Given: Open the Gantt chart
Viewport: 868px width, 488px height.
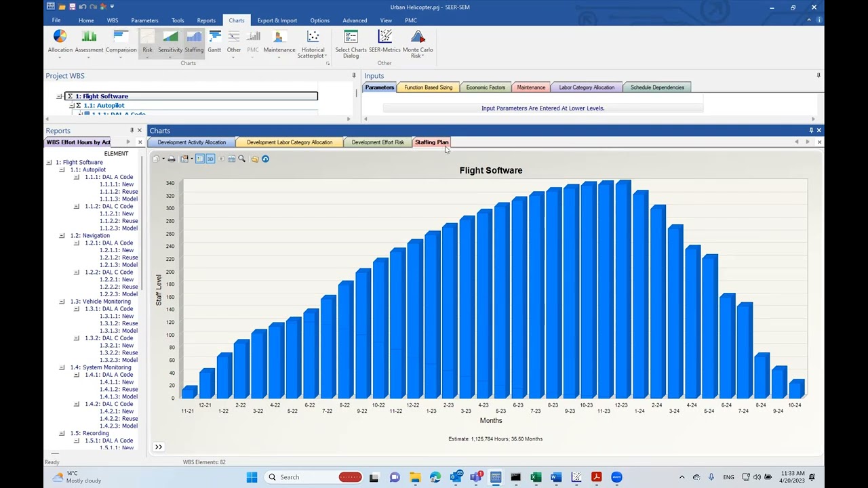Looking at the screenshot, I should [x=214, y=42].
